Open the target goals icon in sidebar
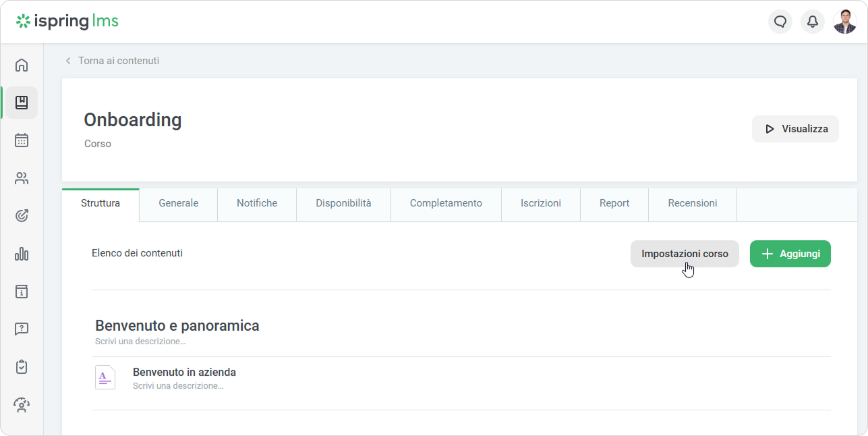Viewport: 868px width, 436px height. (22, 216)
